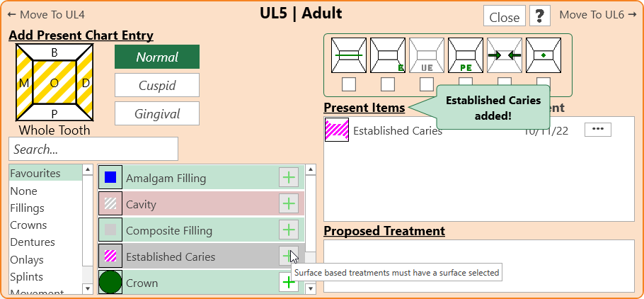Choose the Crowns category in the list

[28, 225]
